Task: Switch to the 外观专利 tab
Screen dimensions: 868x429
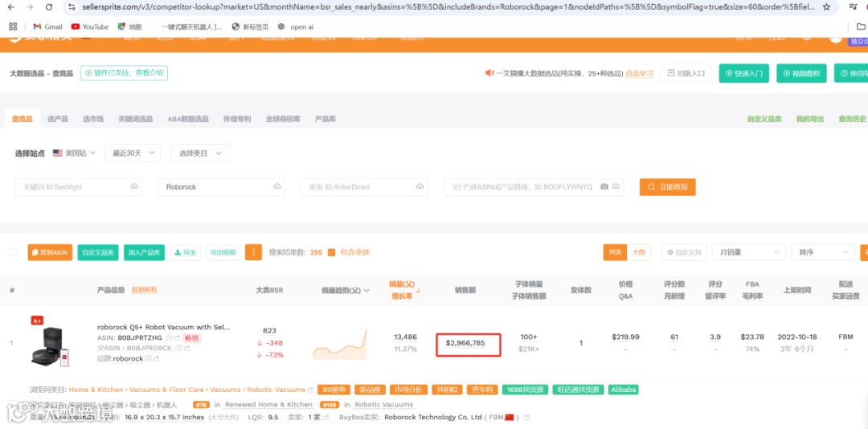Action: pos(237,119)
